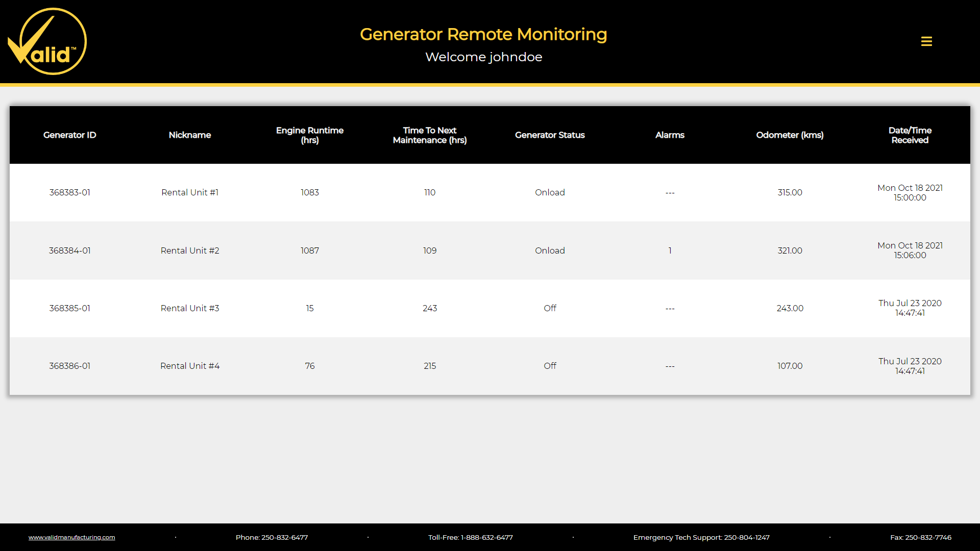
Task: Click the Emergency Tech Support phone number
Action: point(746,537)
